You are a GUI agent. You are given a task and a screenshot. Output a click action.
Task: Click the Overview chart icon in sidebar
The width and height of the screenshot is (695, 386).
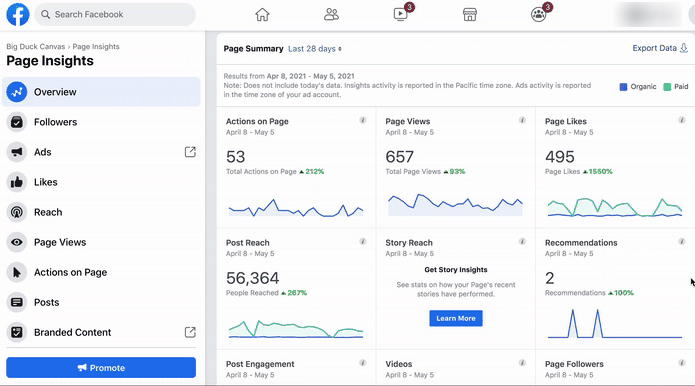pos(17,92)
